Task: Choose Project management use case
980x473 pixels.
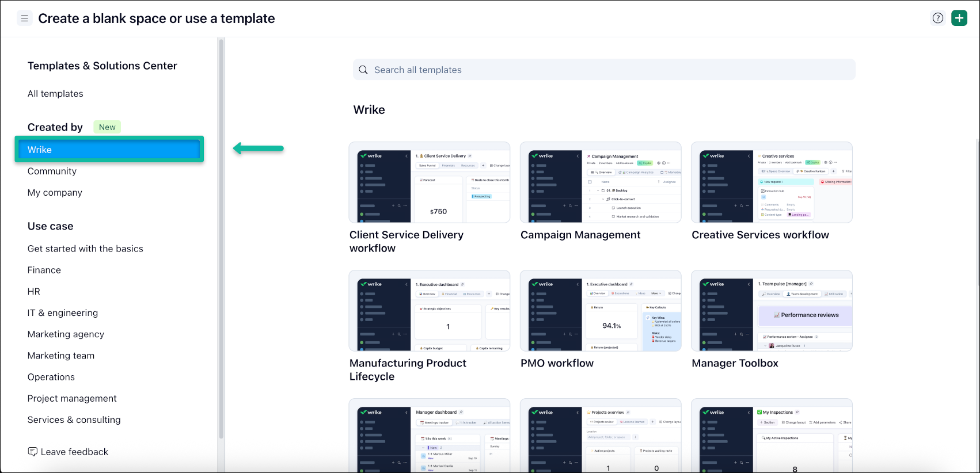Action: (x=72, y=398)
